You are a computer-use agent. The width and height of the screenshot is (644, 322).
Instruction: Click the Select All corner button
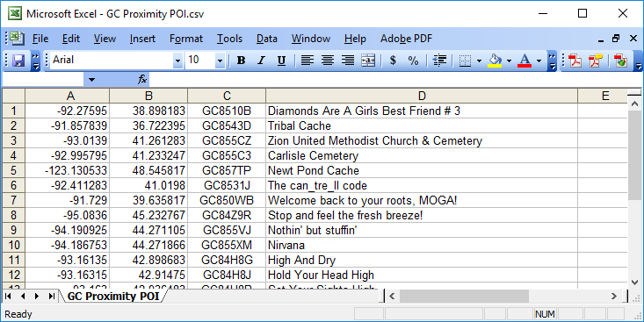pos(13,96)
